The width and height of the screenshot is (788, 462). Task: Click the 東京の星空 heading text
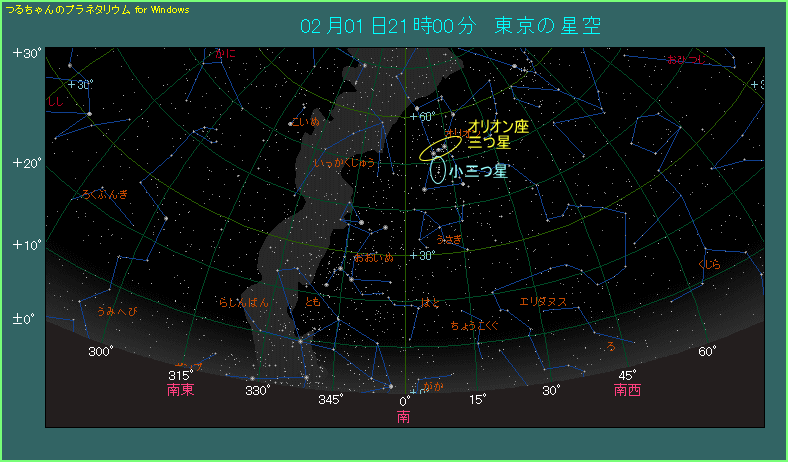tap(547, 26)
